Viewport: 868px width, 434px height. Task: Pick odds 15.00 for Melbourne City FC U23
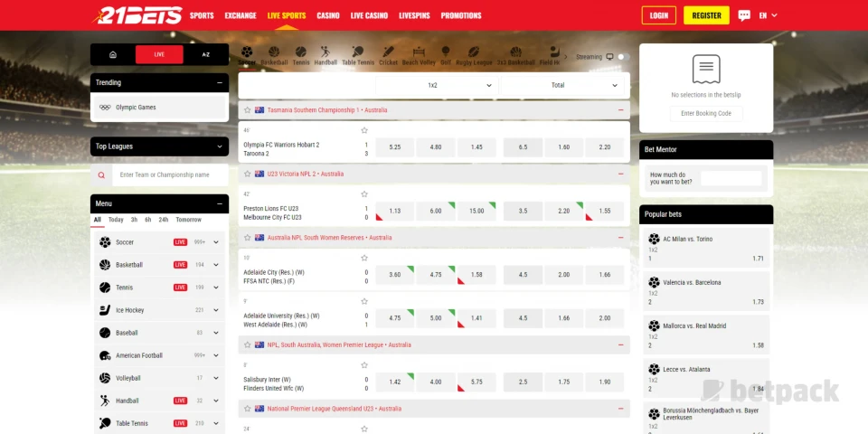coord(476,211)
